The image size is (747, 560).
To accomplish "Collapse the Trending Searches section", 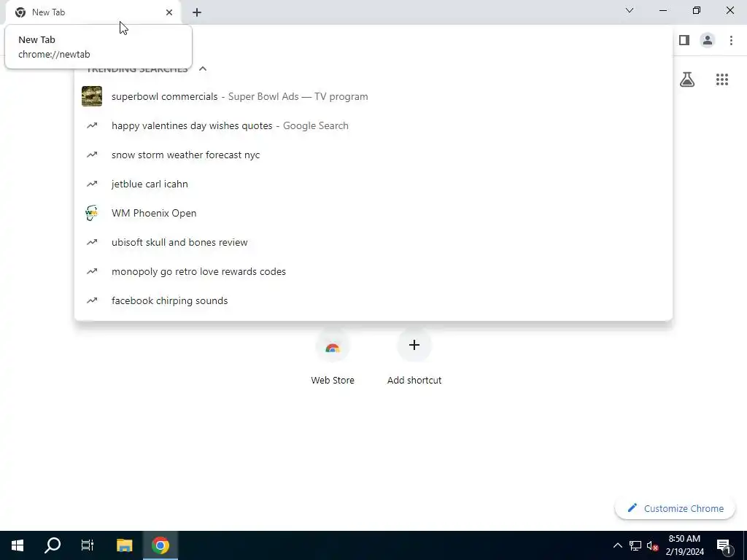I will [203, 69].
